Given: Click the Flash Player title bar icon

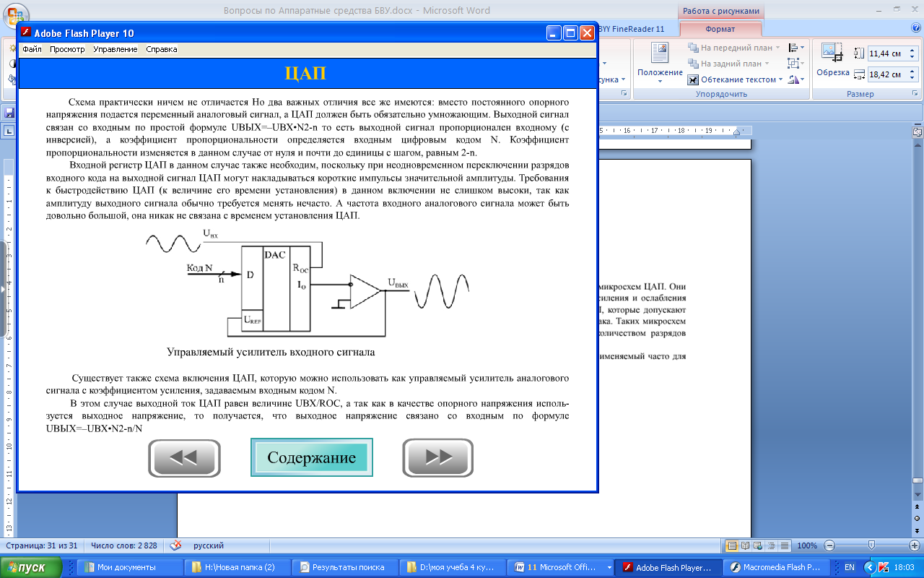Looking at the screenshot, I should tap(26, 33).
